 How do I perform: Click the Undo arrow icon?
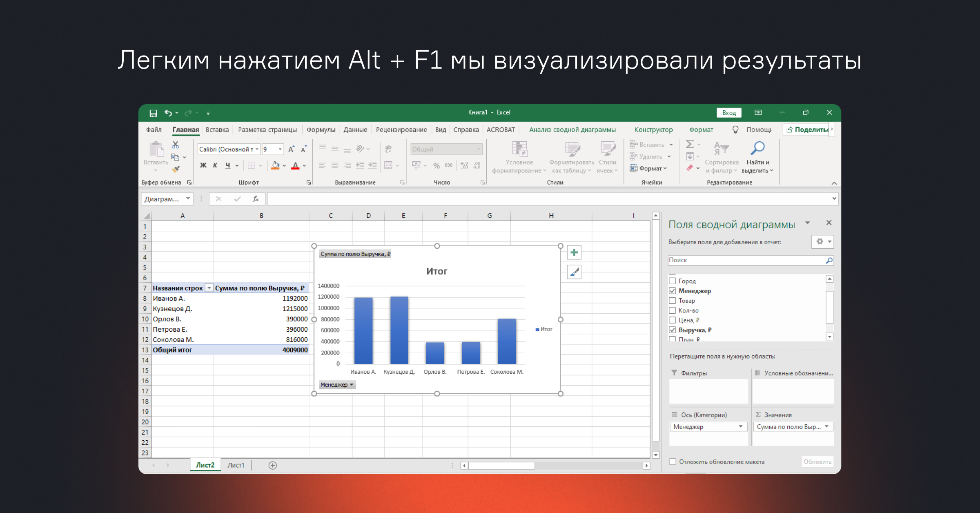(x=168, y=113)
